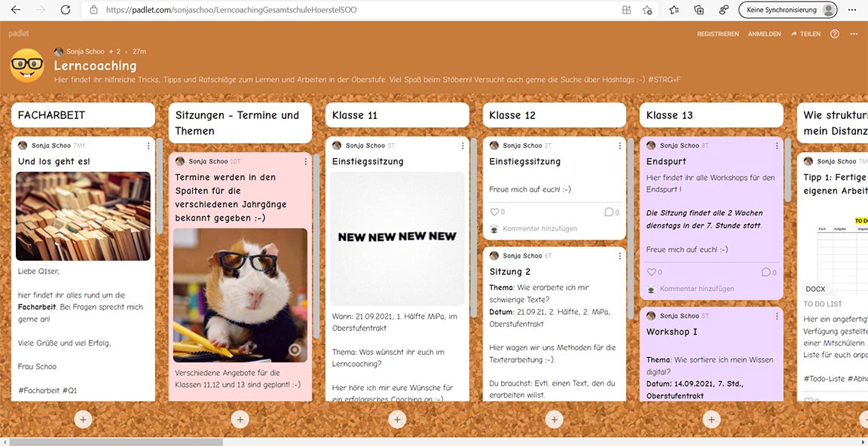Add a post to Sitzungen column plus button
This screenshot has width=868, height=446.
pos(240,420)
